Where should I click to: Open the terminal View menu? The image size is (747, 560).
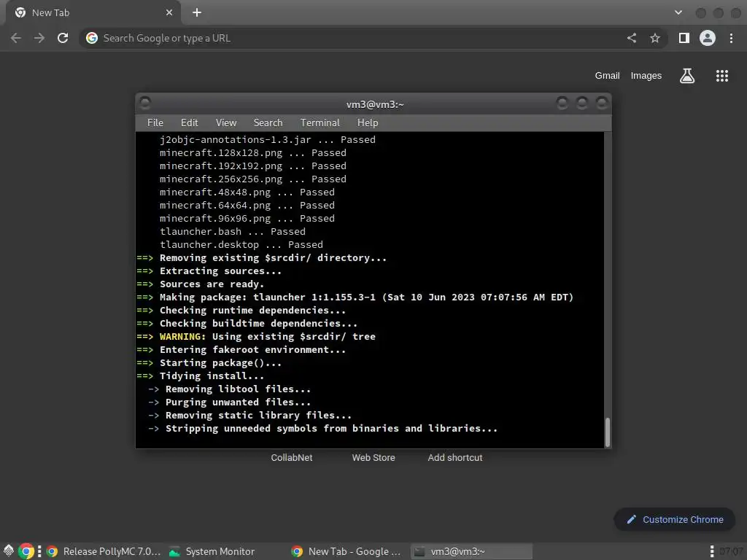point(226,122)
